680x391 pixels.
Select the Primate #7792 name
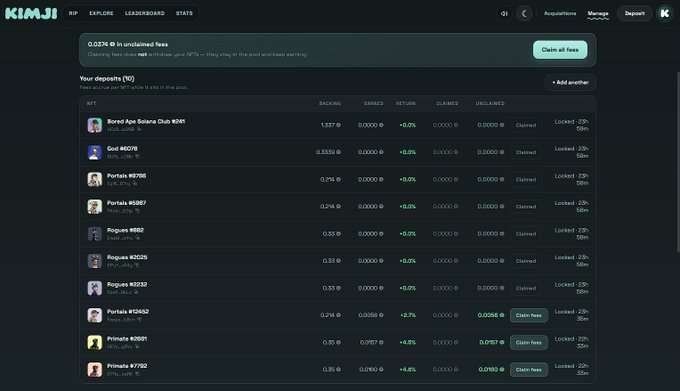tap(127, 366)
